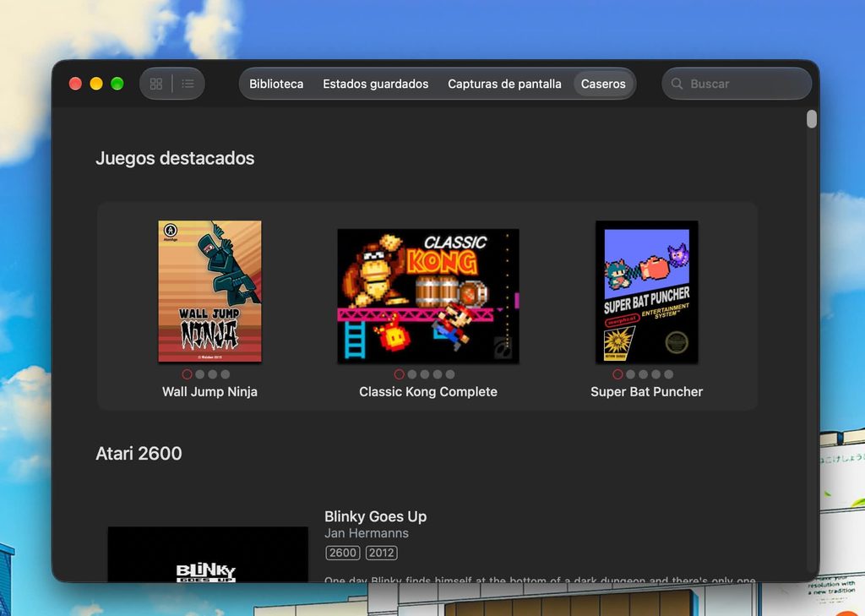865x616 pixels.
Task: Switch to list view layout
Action: 188,84
